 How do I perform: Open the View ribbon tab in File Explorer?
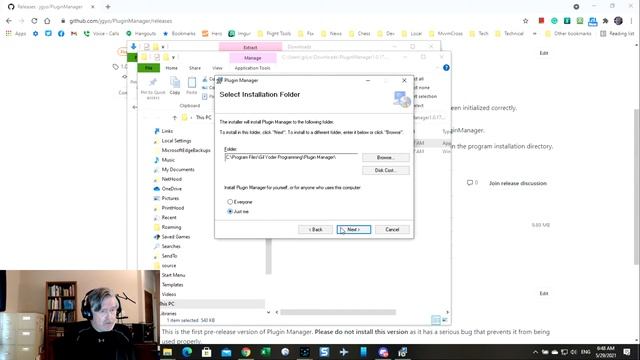[217, 68]
